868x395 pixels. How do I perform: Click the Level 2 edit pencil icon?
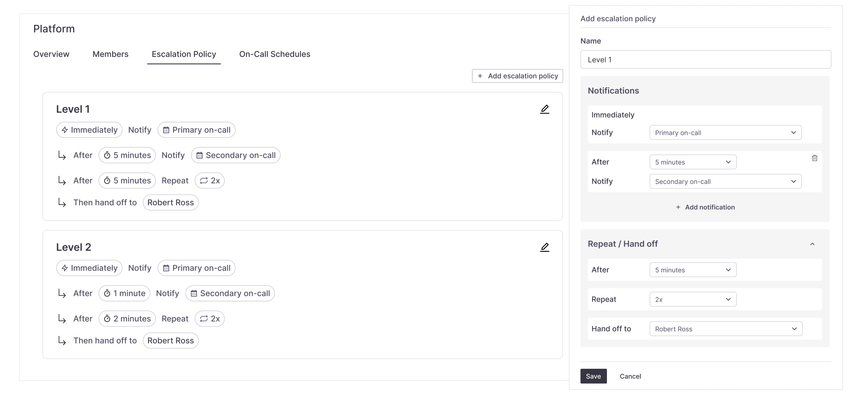pyautogui.click(x=544, y=247)
